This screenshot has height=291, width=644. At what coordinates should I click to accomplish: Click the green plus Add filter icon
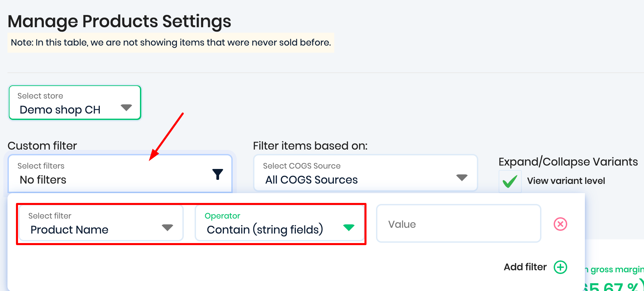560,267
